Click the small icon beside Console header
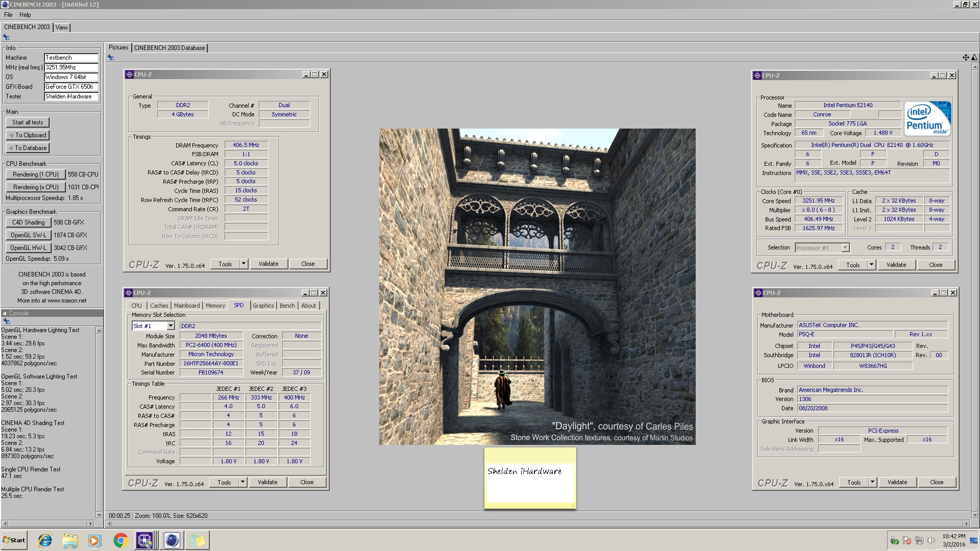This screenshot has height=551, width=980. 5,313
